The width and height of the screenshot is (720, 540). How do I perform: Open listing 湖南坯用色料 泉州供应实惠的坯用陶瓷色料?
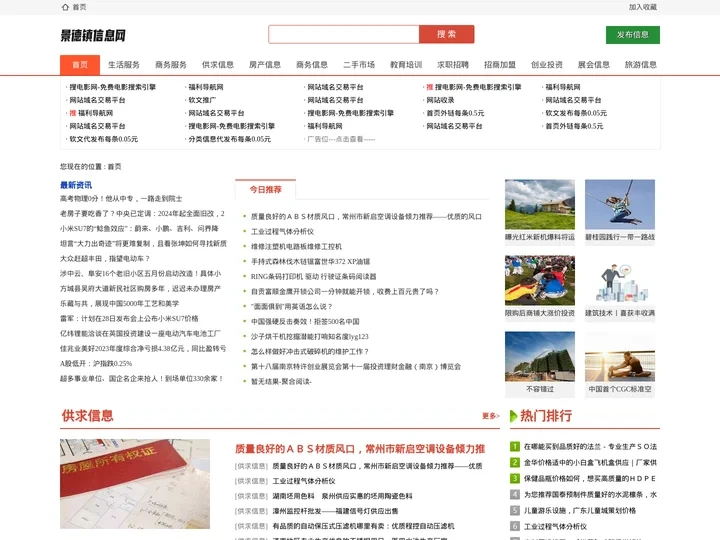click(x=342, y=496)
